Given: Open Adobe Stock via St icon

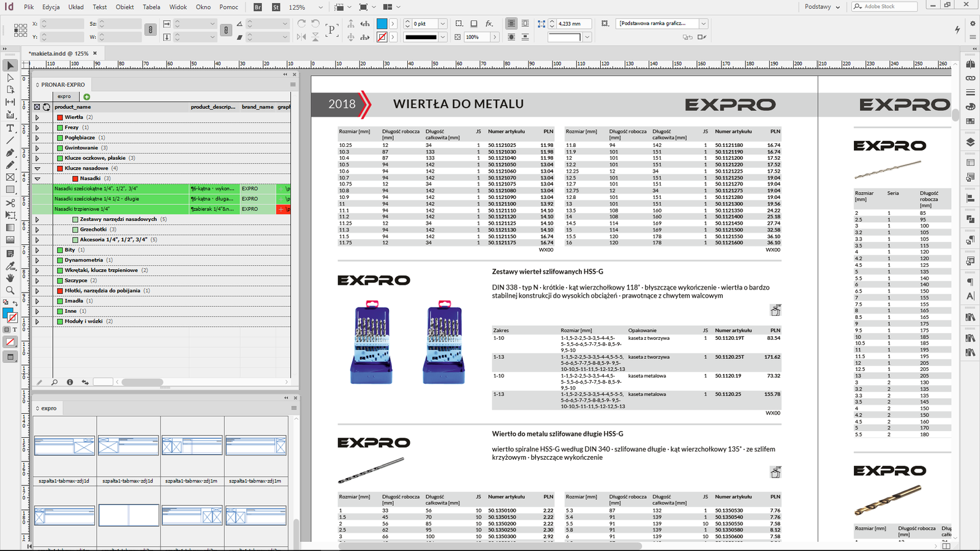Looking at the screenshot, I should (x=276, y=7).
